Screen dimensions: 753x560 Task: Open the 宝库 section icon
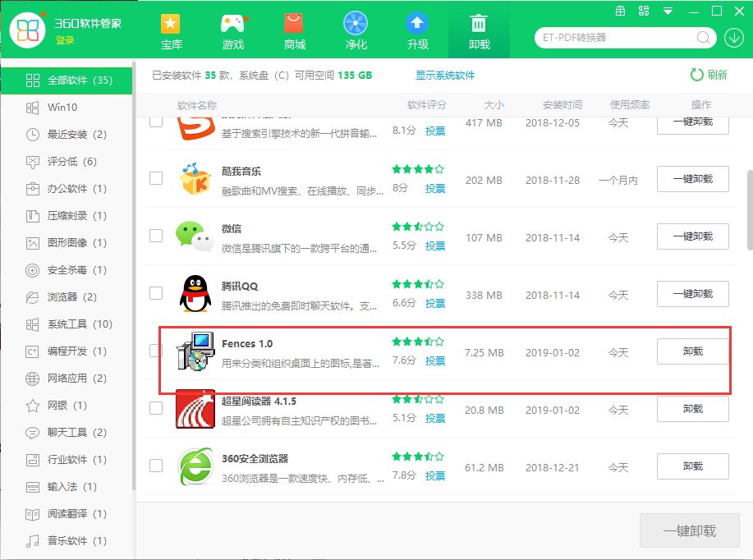click(171, 25)
